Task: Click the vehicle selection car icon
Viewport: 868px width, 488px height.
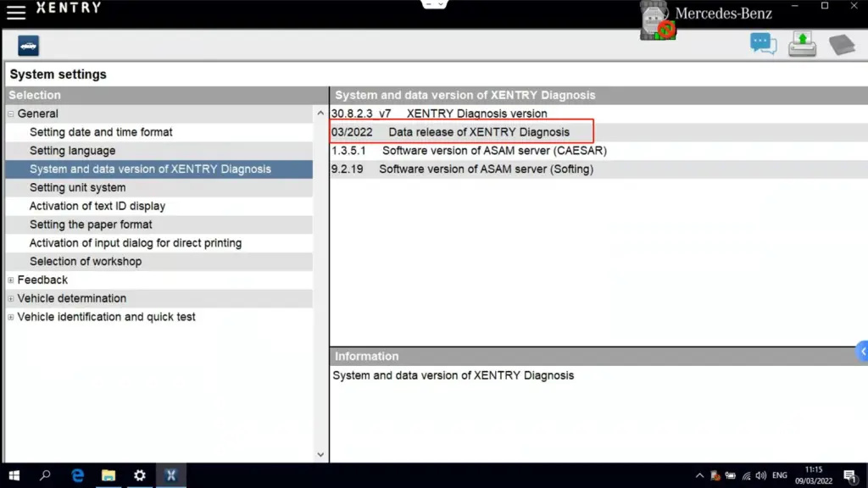Action: pos(28,46)
